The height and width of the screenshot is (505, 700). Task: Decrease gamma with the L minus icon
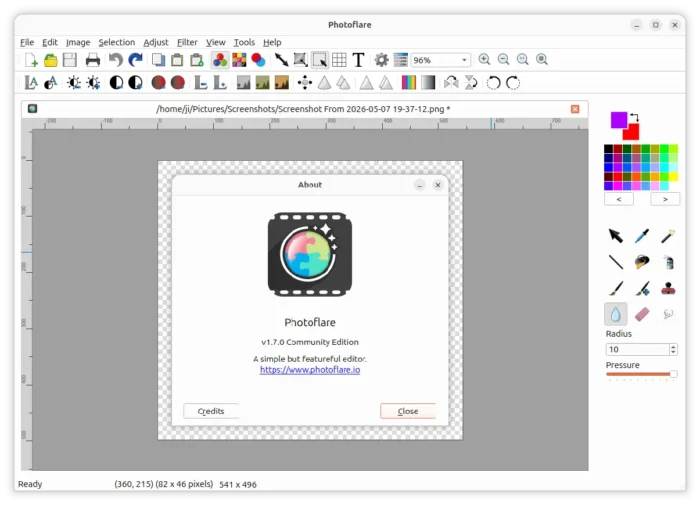tap(201, 83)
